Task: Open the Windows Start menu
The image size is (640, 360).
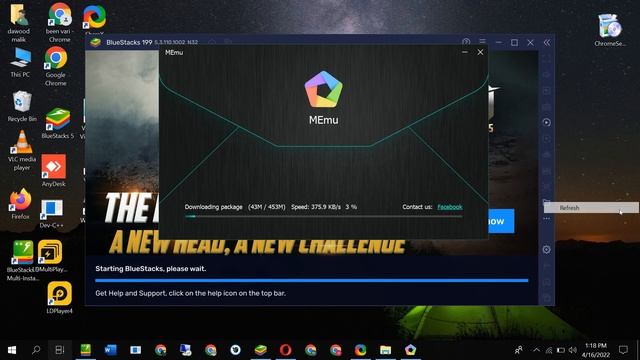Action: (x=12, y=350)
